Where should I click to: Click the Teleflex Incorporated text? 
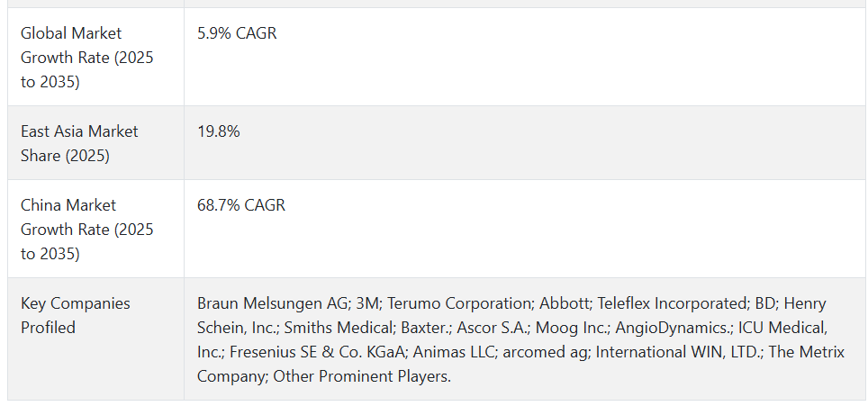pyautogui.click(x=673, y=303)
